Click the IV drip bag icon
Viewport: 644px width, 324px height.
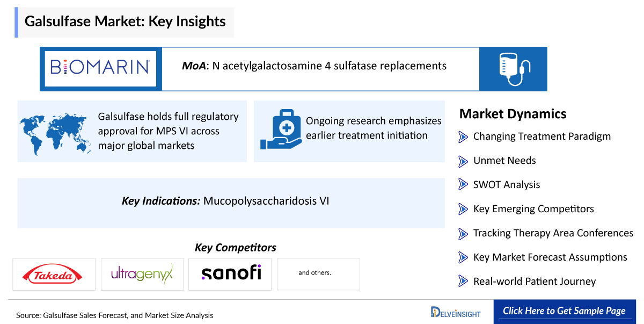coord(513,69)
